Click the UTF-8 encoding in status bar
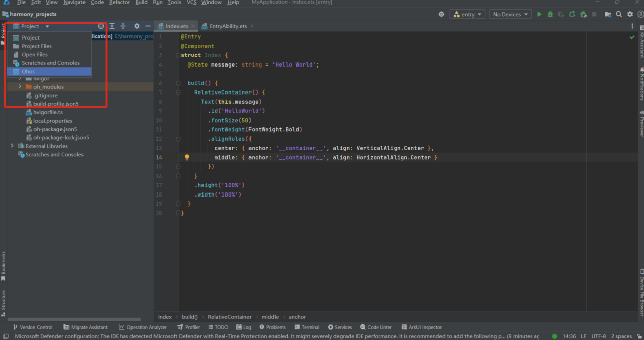The width and height of the screenshot is (644, 340). [x=599, y=336]
